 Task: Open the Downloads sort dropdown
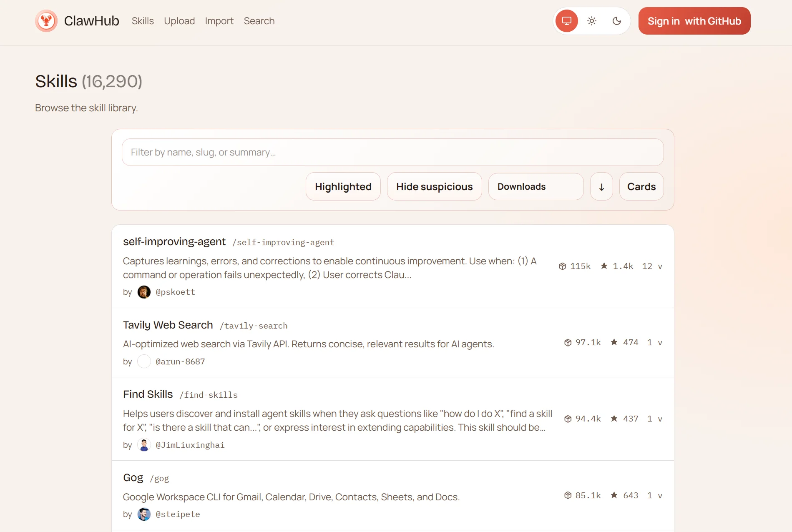536,187
